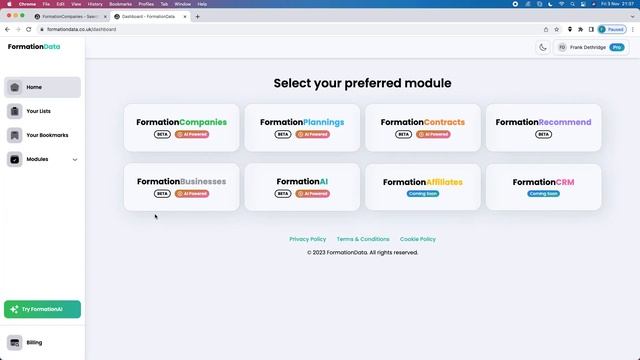Open Your Lists clipboard icon

pos(15,111)
